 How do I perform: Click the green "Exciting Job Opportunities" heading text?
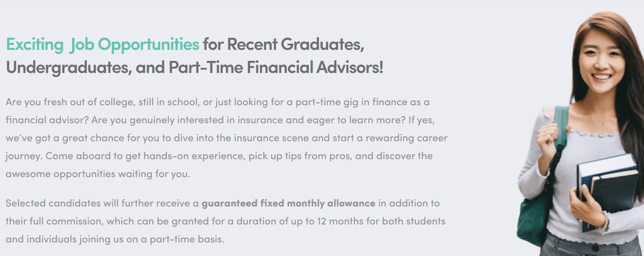coord(102,45)
